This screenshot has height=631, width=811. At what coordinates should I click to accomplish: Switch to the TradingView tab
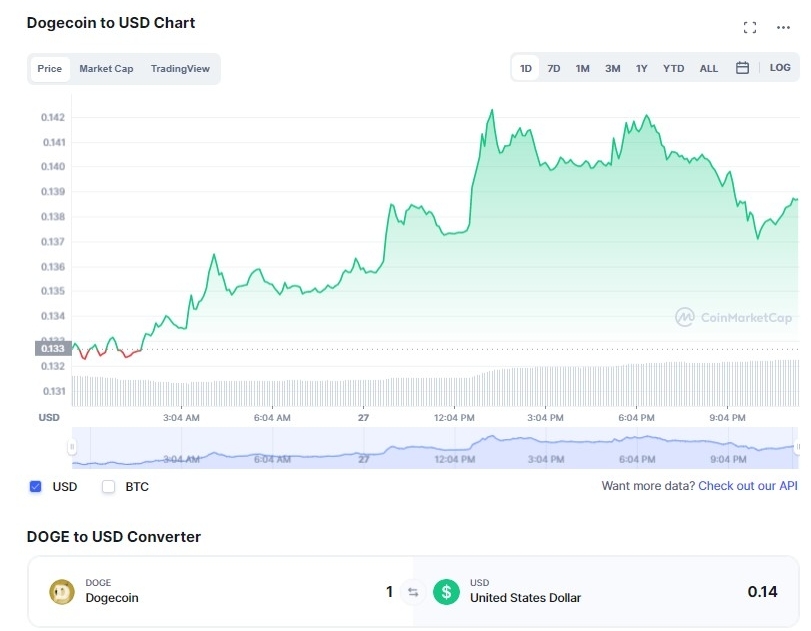180,69
